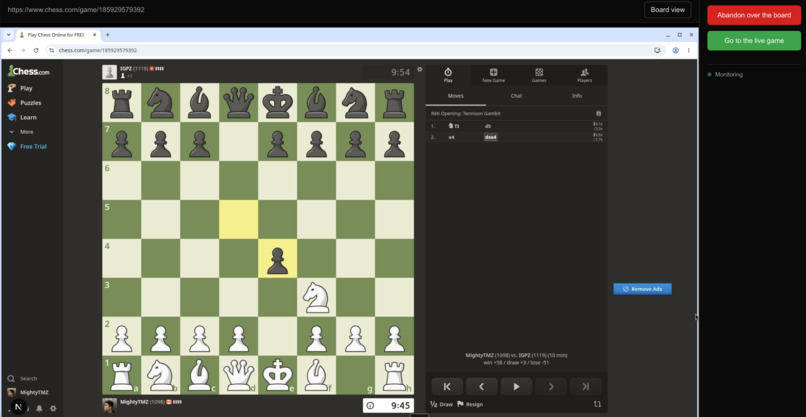
Task: Open board settings gear near opponent clock
Action: coord(419,69)
